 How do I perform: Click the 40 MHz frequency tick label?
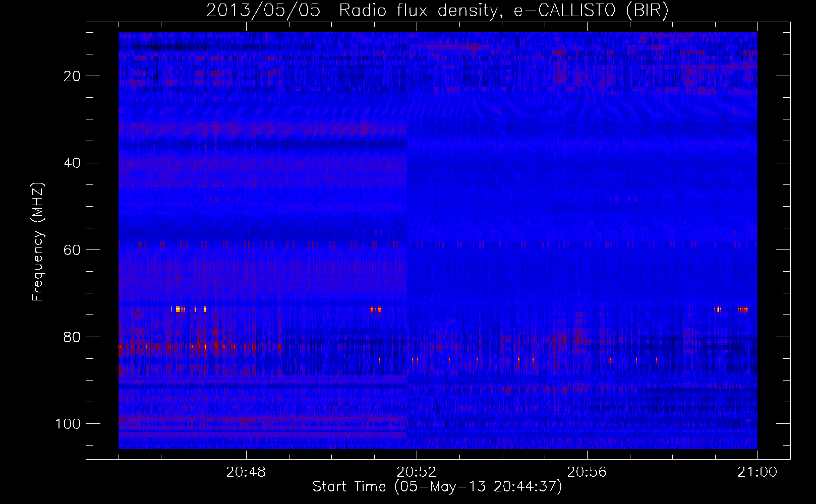point(73,163)
